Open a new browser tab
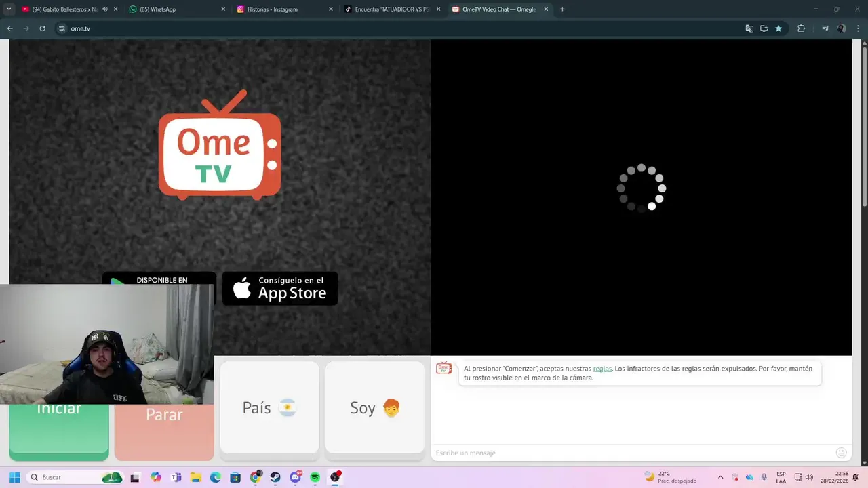This screenshot has width=868, height=488. 562,9
